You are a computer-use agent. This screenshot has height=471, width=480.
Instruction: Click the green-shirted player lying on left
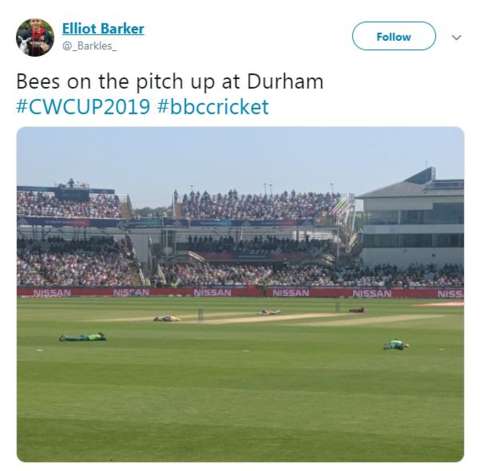[83, 337]
